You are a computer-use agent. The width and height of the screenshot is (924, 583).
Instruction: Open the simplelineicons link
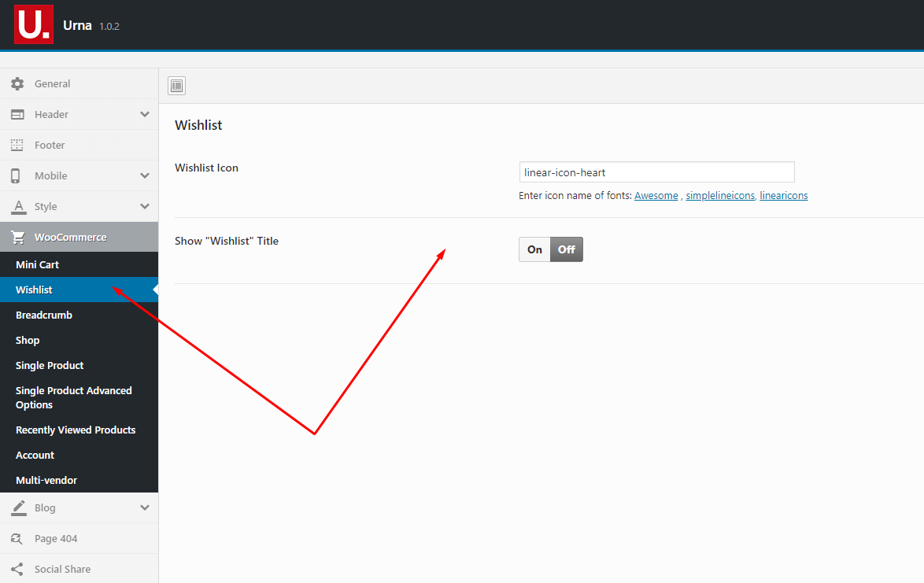coord(720,195)
